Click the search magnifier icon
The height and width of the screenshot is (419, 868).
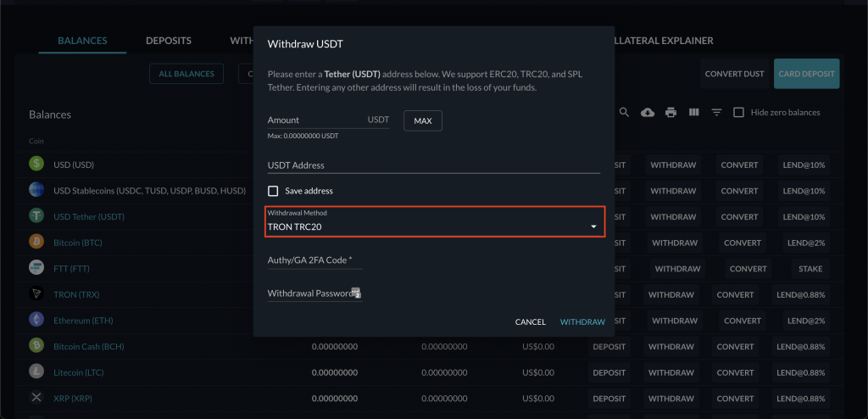pyautogui.click(x=624, y=113)
